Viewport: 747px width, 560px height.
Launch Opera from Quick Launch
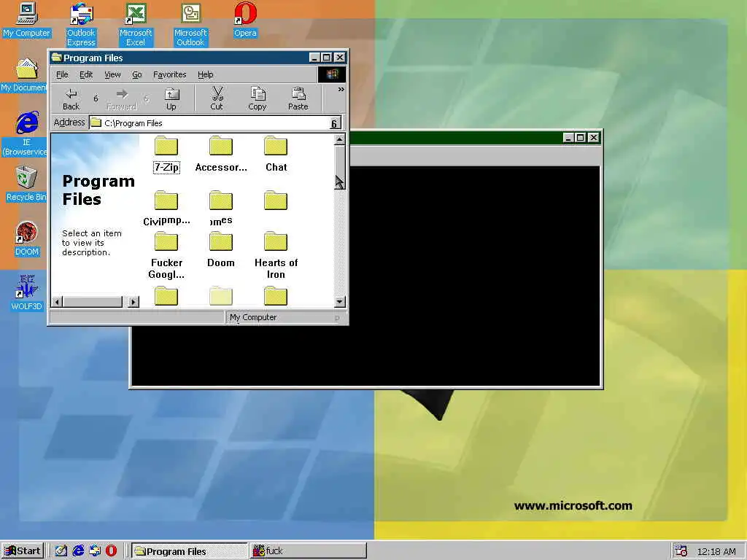[x=111, y=551]
